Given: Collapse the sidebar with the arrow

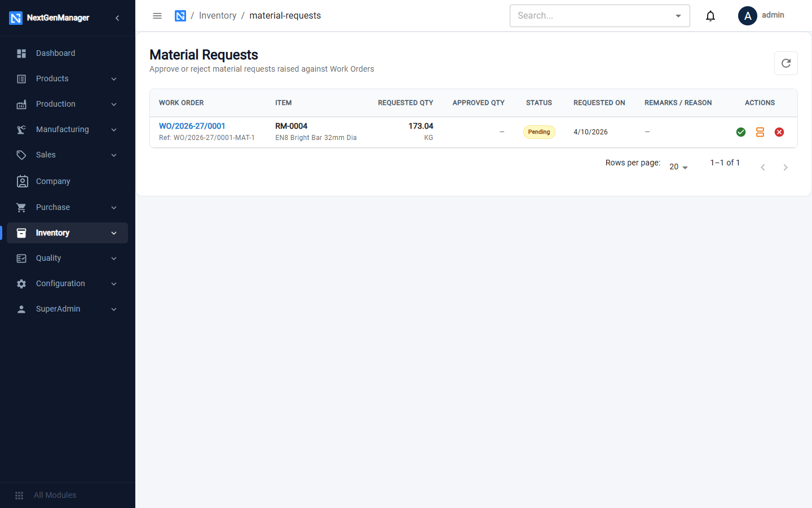Looking at the screenshot, I should 117,18.
